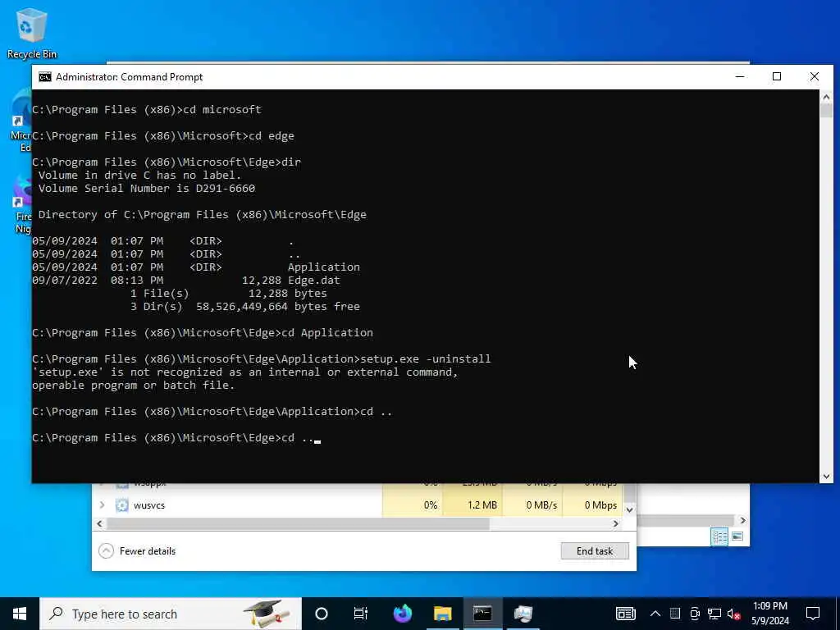This screenshot has width=840, height=630.
Task: Click Task Manager horizontal scrollbar left arrow
Action: point(99,523)
